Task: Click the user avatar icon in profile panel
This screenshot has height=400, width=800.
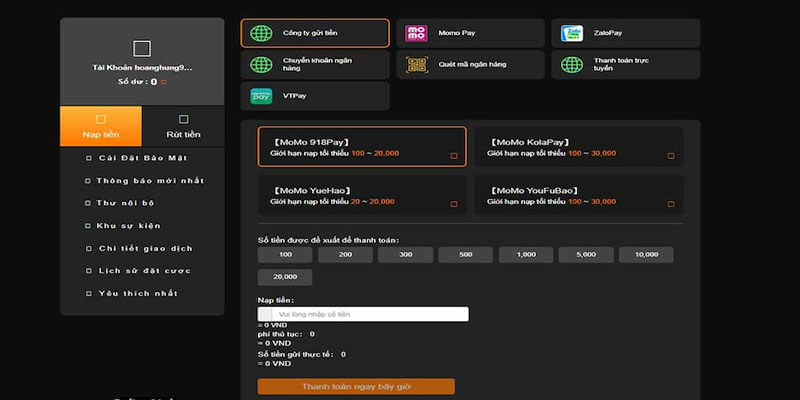Action: click(142, 47)
